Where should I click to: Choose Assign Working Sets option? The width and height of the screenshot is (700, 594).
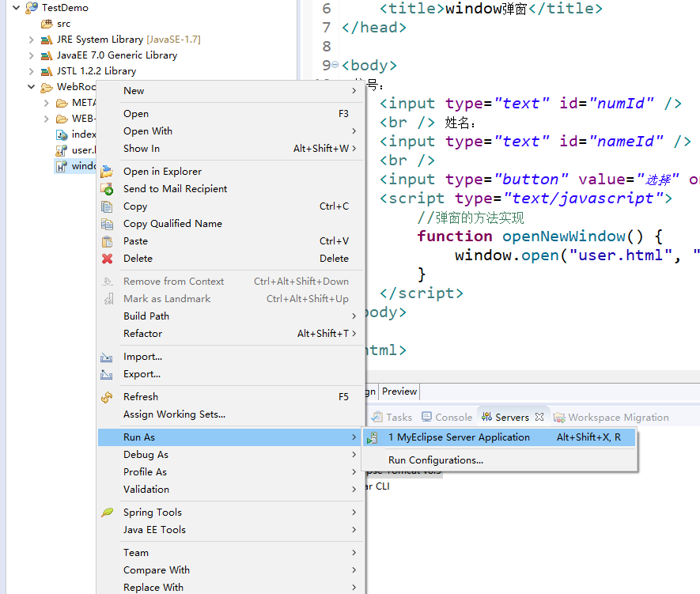[x=230, y=414]
